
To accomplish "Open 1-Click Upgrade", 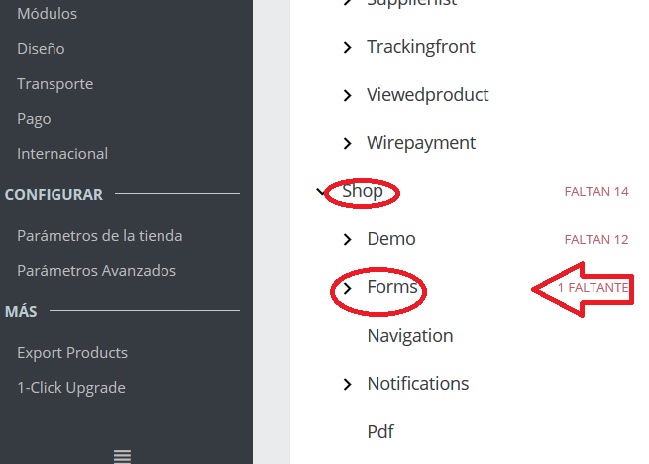I will point(71,388).
